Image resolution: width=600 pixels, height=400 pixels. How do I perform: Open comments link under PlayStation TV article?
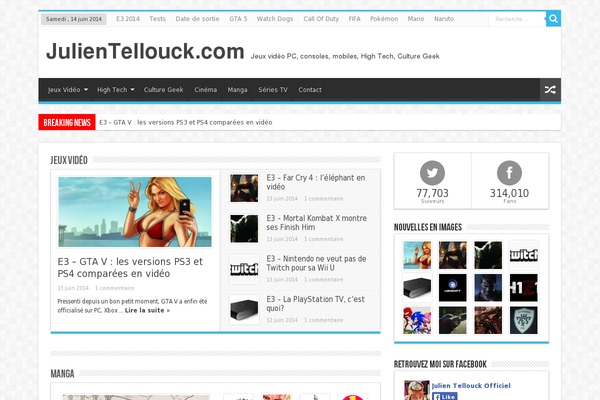click(324, 320)
